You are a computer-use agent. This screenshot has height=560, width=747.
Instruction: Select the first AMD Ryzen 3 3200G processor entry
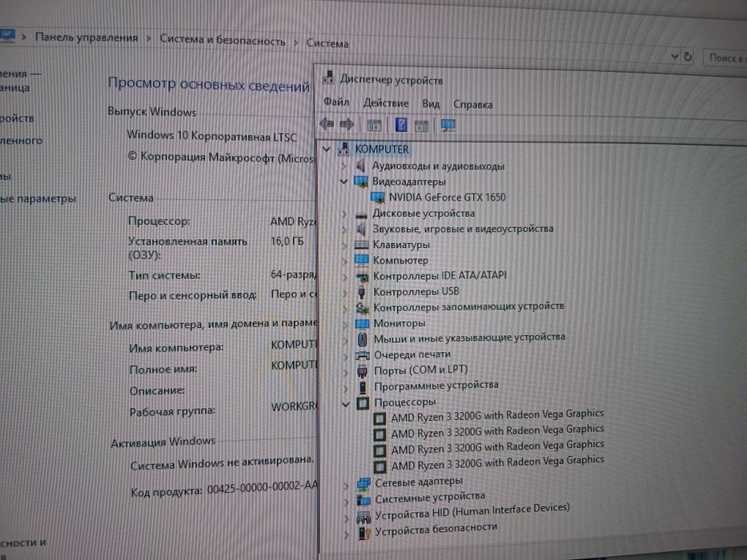[x=497, y=416]
